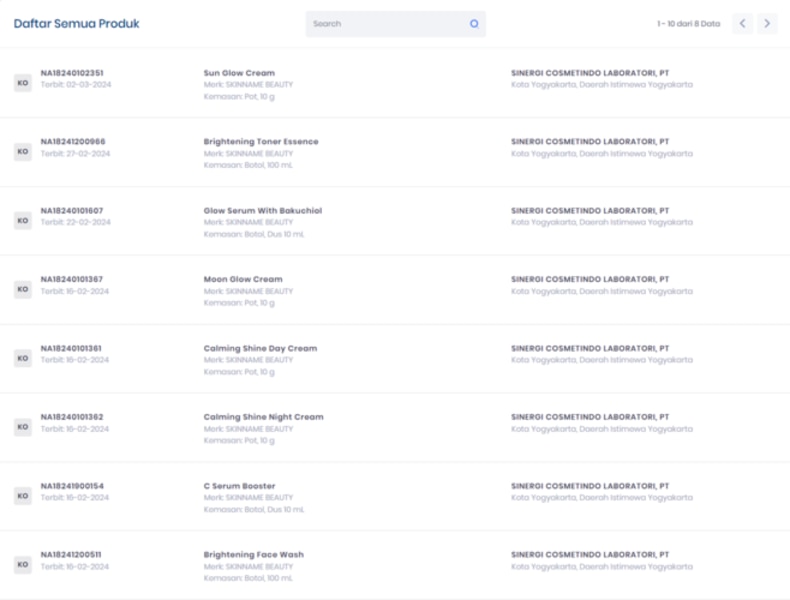Select registration number NA18240102351
The height and width of the screenshot is (600, 790).
click(72, 73)
